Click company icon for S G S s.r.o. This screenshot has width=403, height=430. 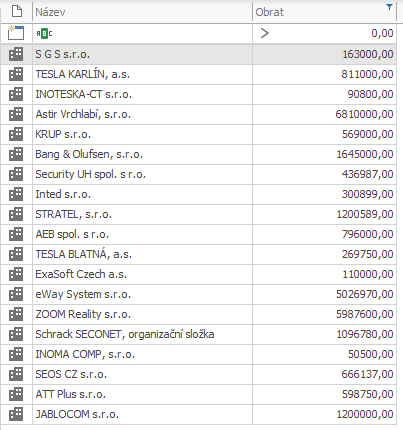click(16, 54)
